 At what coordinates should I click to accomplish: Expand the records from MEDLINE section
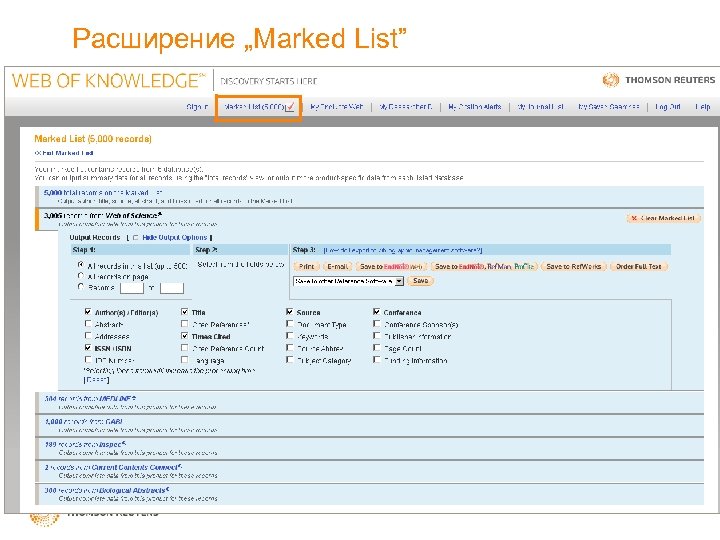90,399
